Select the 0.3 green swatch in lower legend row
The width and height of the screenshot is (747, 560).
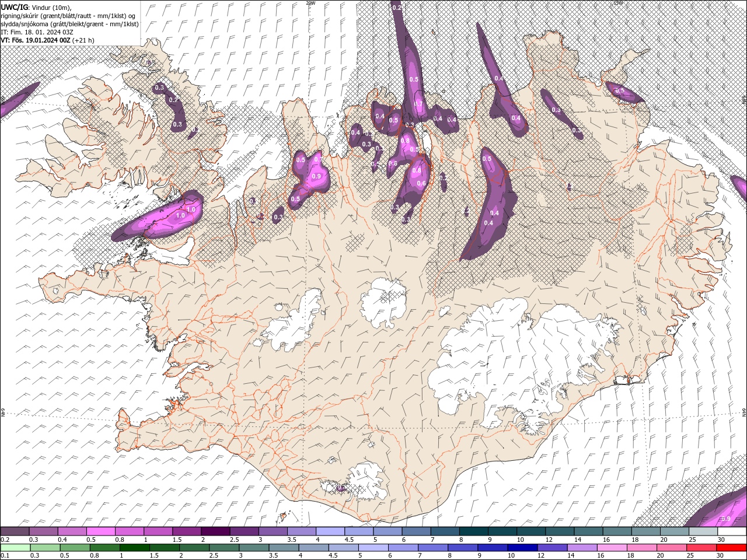tap(45, 548)
